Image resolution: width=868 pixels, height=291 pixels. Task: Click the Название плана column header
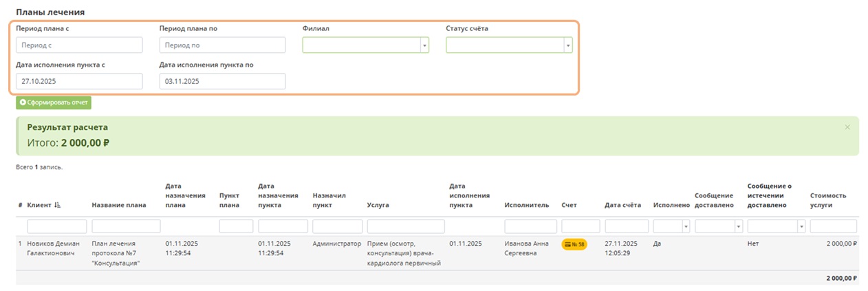119,205
